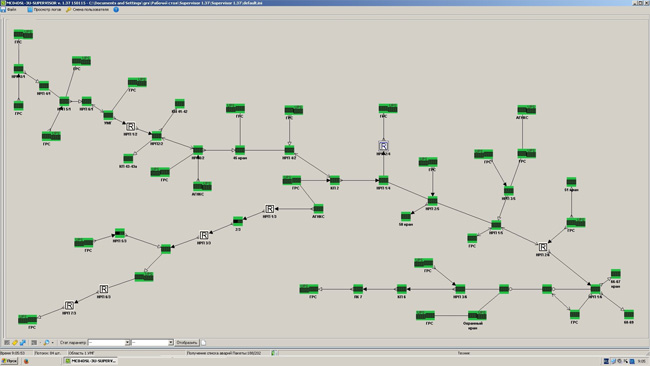Viewport: 650px width, 366px height.
Task: Open the Файл menu
Action: click(x=8, y=9)
